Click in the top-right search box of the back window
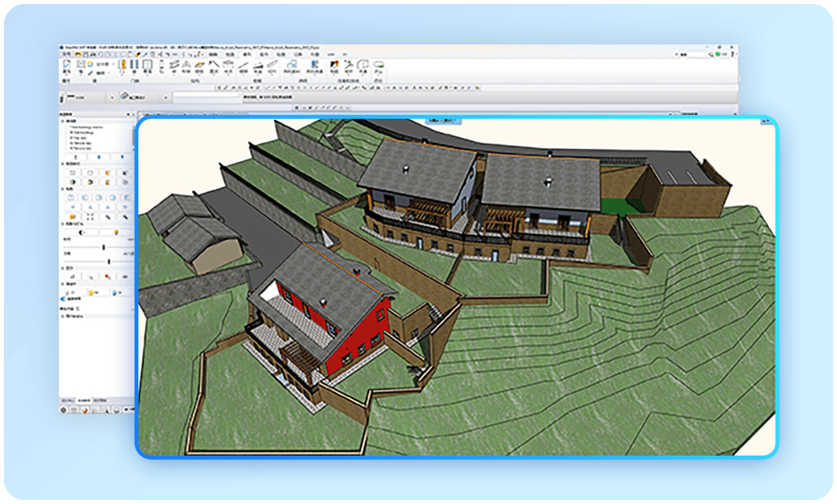 [x=692, y=54]
